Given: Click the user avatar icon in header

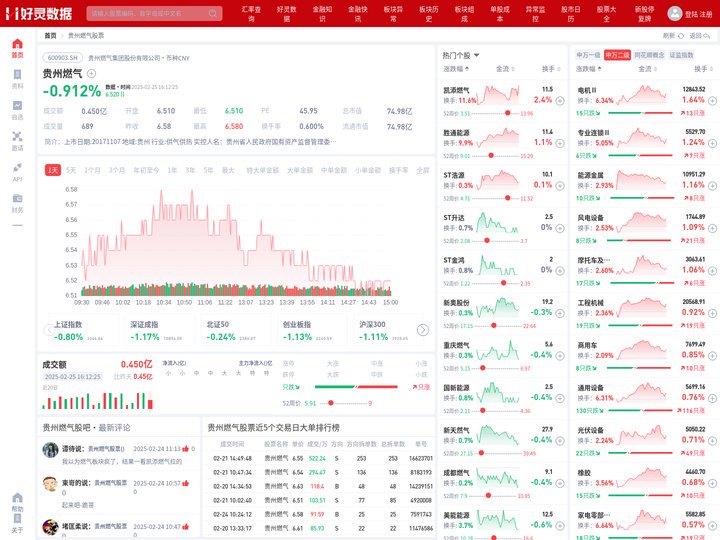Looking at the screenshot, I should (675, 13).
